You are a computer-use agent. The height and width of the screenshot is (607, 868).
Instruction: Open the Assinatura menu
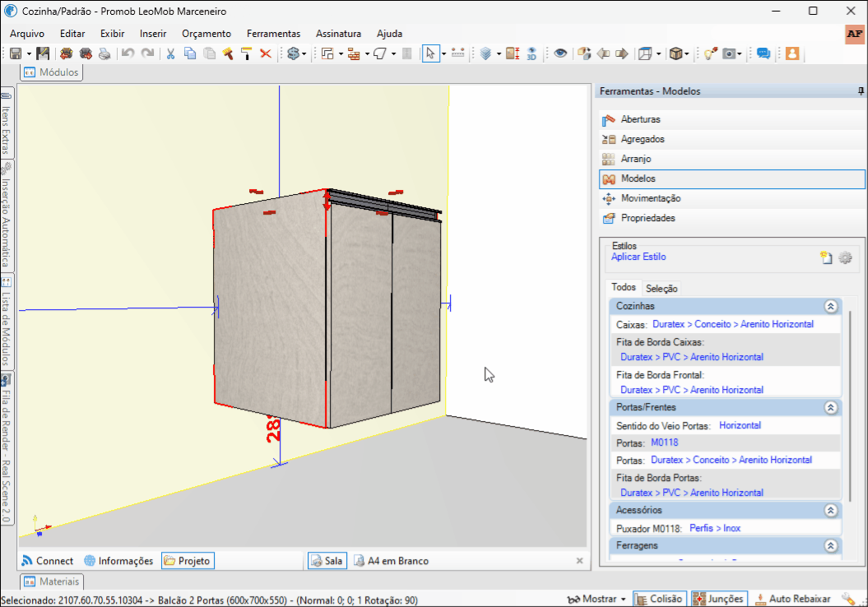(x=338, y=34)
